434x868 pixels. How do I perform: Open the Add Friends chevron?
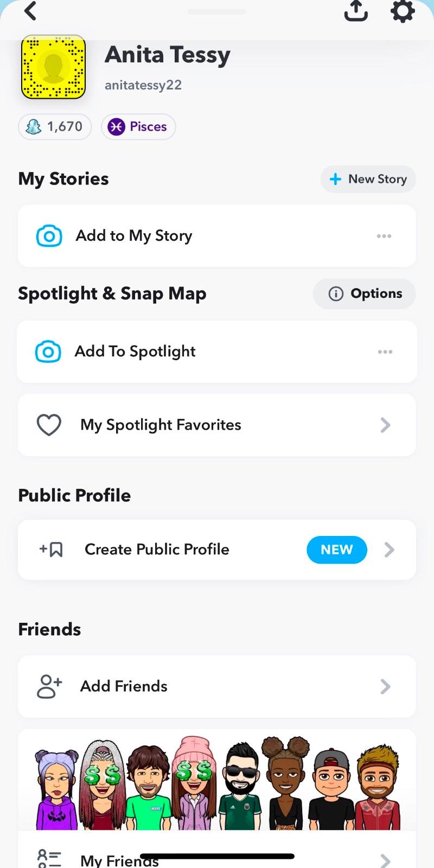pos(385,686)
